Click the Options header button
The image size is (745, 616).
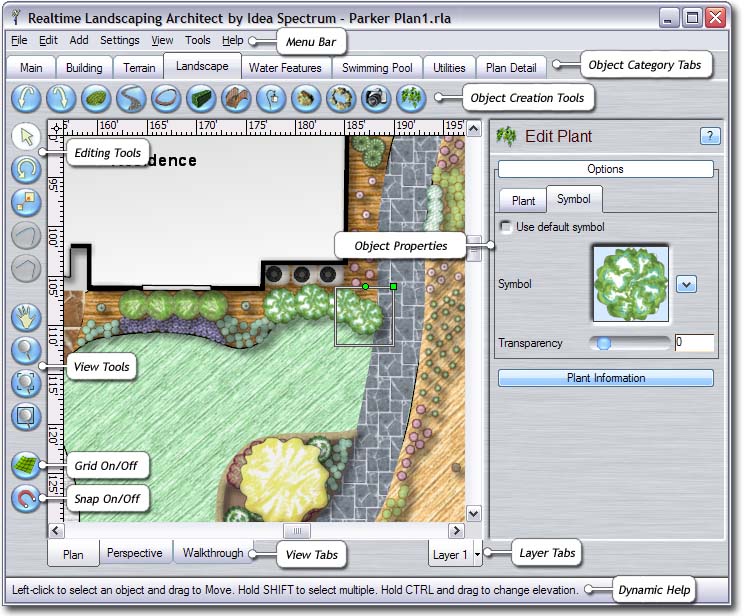pyautogui.click(x=605, y=169)
